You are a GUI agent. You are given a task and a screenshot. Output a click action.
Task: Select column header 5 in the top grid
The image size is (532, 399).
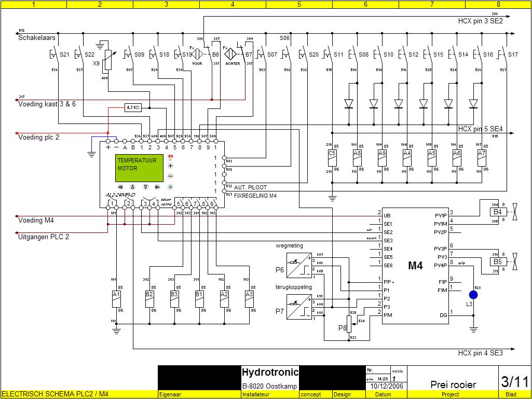point(299,4)
